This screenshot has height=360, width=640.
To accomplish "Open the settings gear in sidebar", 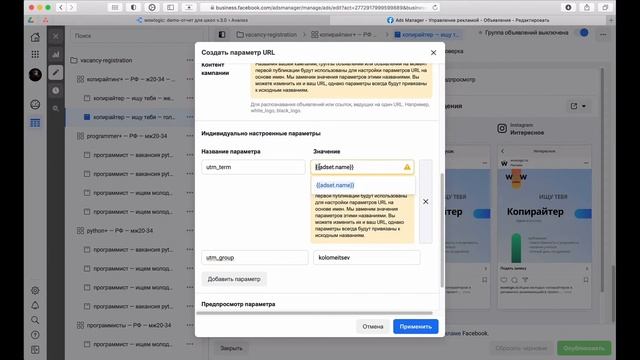I will 35,291.
